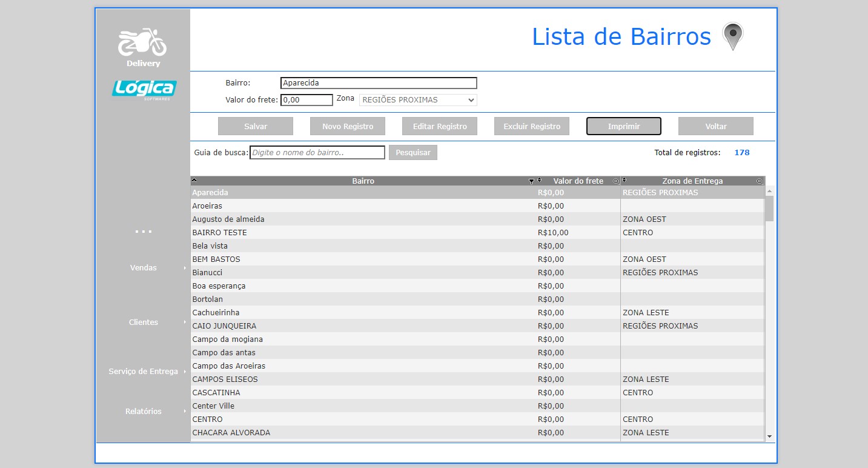
Task: Click the magnifier icon in Valor do frete header
Action: 615,181
